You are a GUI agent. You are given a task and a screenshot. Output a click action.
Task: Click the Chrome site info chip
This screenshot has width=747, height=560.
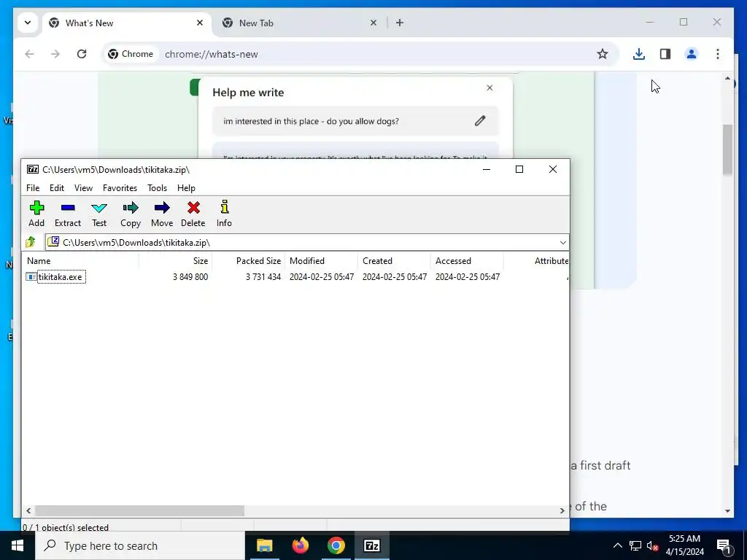click(x=131, y=54)
